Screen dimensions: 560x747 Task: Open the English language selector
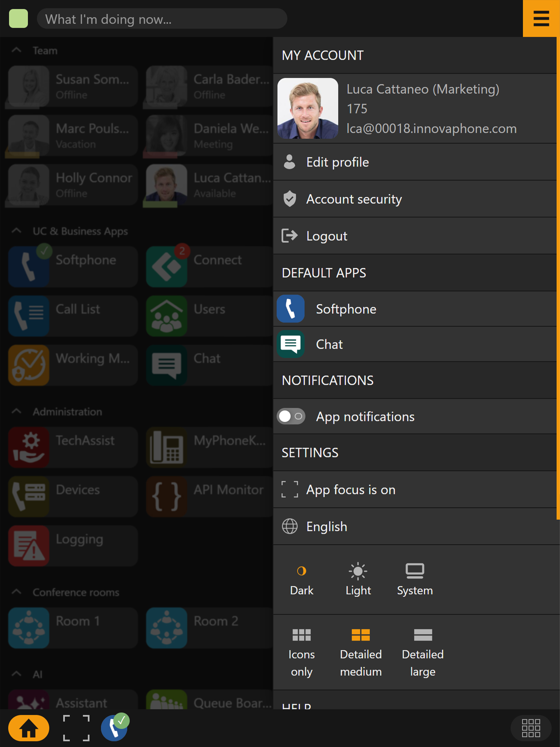click(x=415, y=526)
